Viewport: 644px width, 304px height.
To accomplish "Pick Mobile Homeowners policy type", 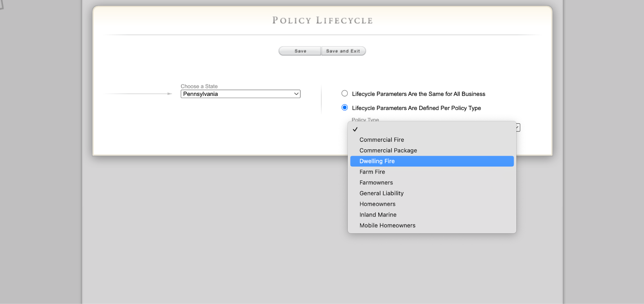I will (x=387, y=225).
